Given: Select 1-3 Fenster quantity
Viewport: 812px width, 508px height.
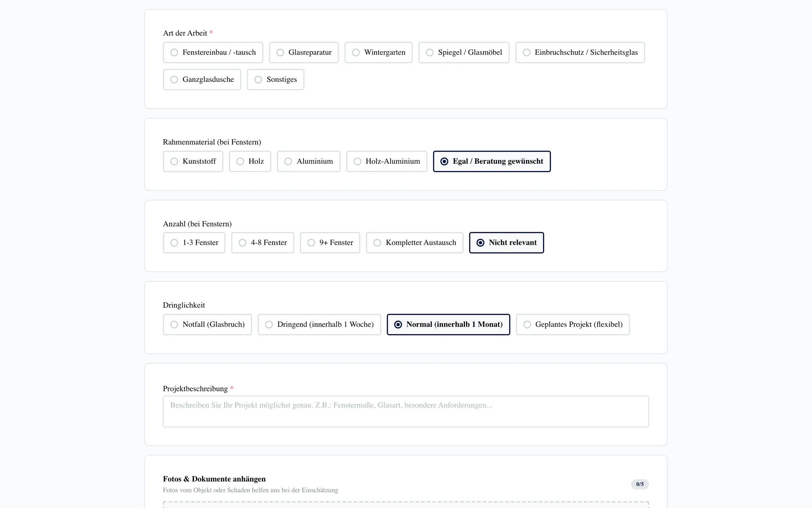Looking at the screenshot, I should [x=194, y=243].
